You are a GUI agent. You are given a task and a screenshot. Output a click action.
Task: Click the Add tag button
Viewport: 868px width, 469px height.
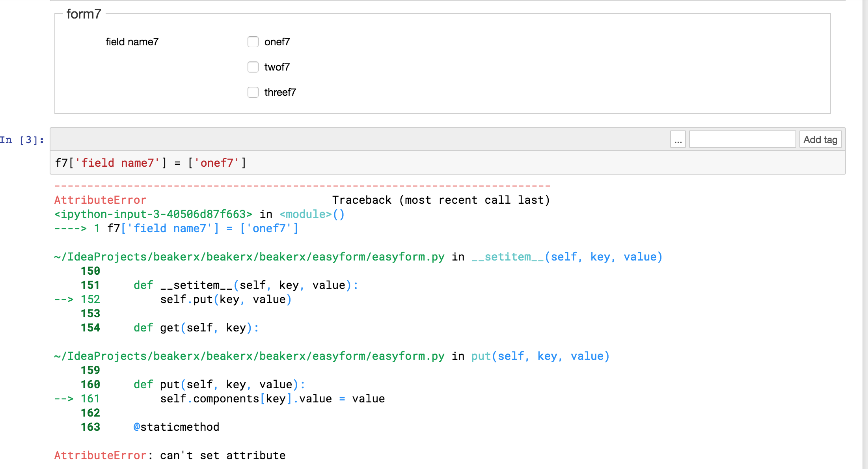820,139
